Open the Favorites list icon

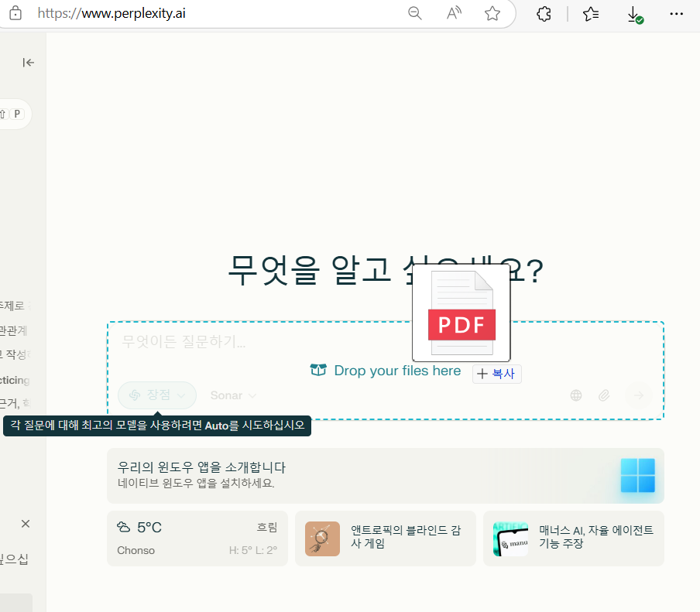coord(591,14)
